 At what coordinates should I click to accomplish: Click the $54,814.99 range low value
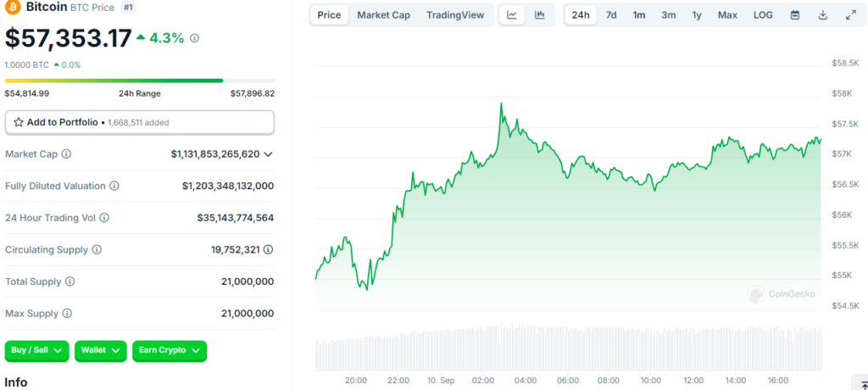27,93
